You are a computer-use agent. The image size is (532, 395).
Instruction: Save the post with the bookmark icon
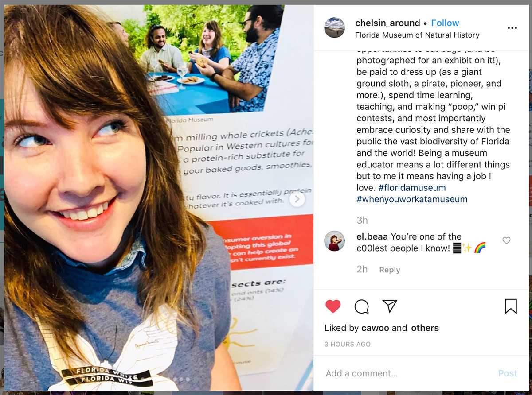(x=511, y=306)
